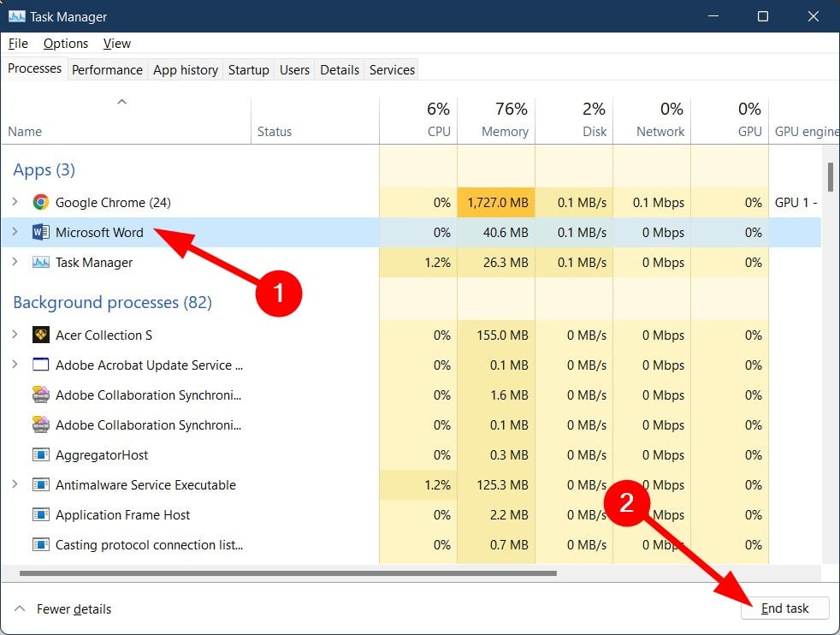840x635 pixels.
Task: Click the AggregatorHost process icon
Action: tap(40, 455)
